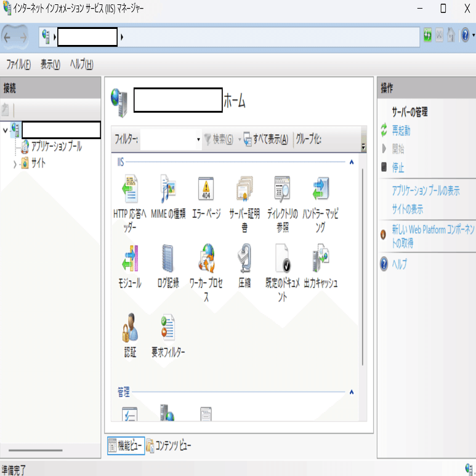Open the フィルター dropdown arrow
This screenshot has width=476, height=476.
coord(198,139)
